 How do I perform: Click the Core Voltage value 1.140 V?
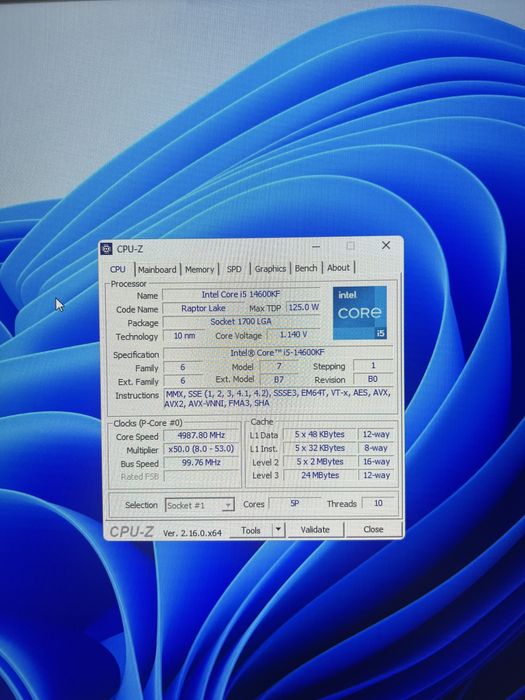tap(293, 334)
